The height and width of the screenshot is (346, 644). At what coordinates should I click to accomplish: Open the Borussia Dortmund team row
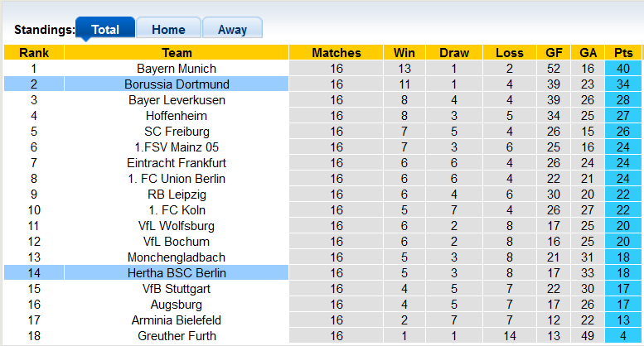(177, 84)
